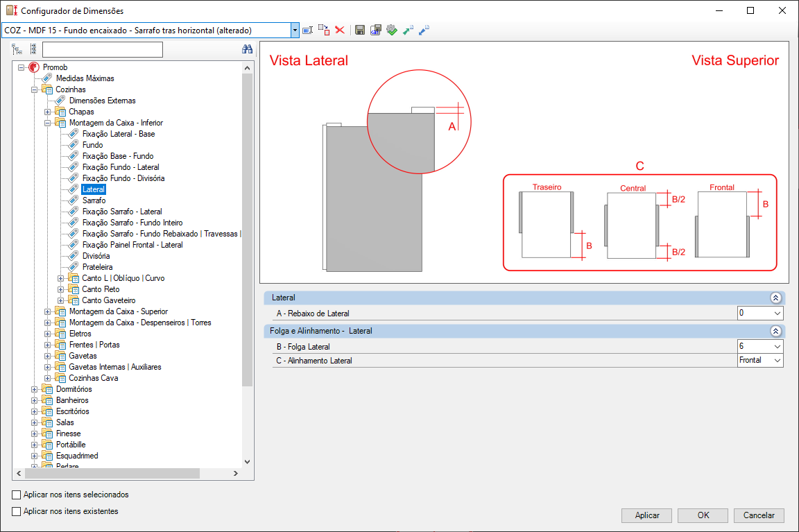Screen dimensions: 799x532
Task: Click the green arrow toolbar icon
Action: pos(408,30)
